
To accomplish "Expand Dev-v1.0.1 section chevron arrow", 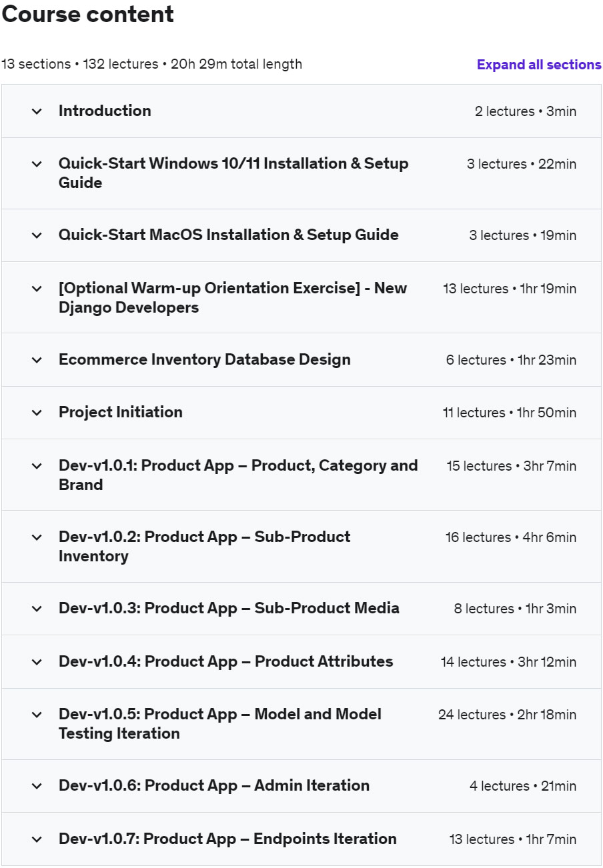I will [37, 466].
